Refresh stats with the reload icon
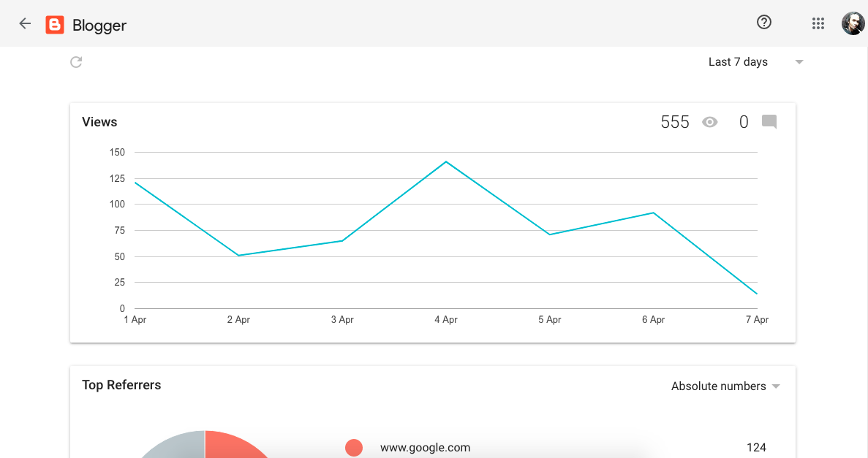Screen dimensions: 868x458 click(76, 62)
